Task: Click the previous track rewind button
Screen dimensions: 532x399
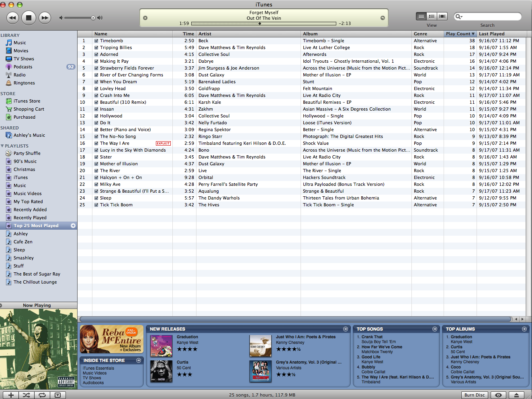Action: click(x=12, y=18)
